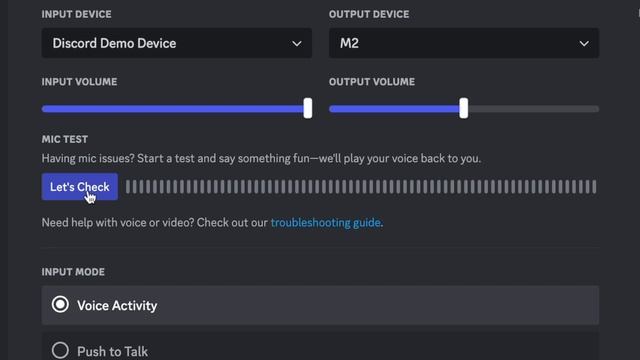Click the mic test level meter bars
The image size is (640, 360).
pos(361,187)
